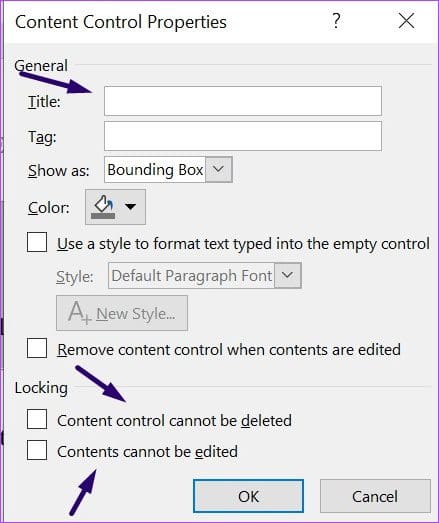Close the Content Control Properties dialog
This screenshot has width=439, height=523.
click(x=406, y=21)
